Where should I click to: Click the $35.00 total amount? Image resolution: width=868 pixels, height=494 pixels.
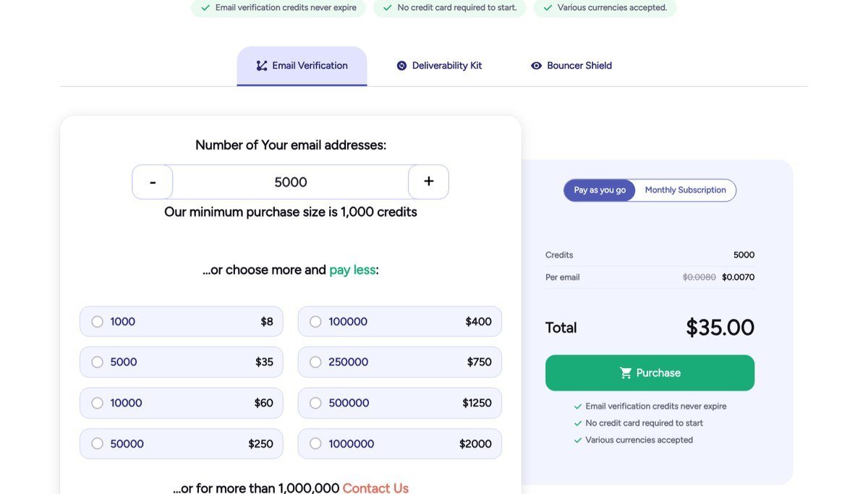point(720,328)
